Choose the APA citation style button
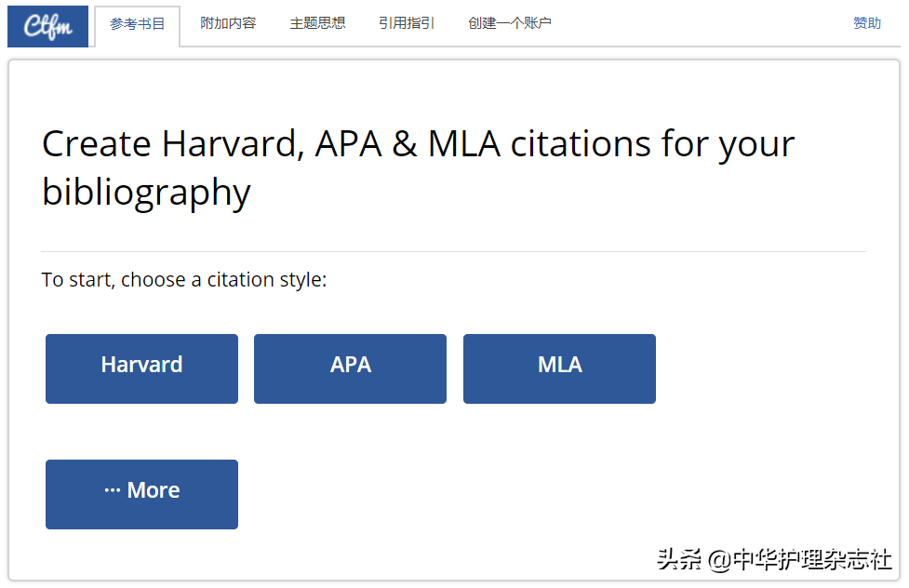This screenshot has height=588, width=909. [350, 368]
